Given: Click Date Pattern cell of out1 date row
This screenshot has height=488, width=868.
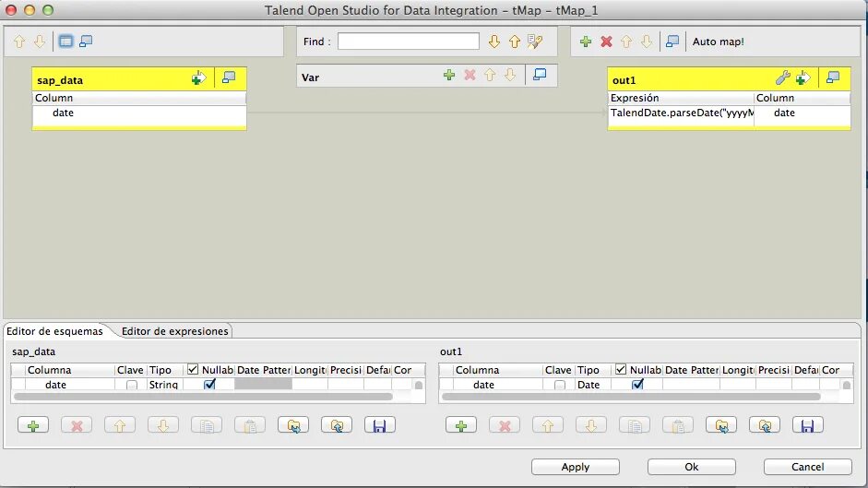Looking at the screenshot, I should pos(691,385).
